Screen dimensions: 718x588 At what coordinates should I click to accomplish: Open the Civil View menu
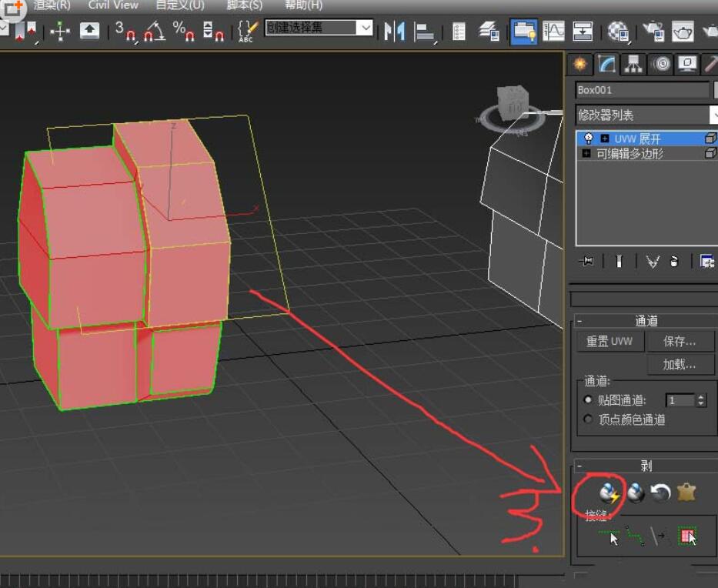pyautogui.click(x=113, y=5)
